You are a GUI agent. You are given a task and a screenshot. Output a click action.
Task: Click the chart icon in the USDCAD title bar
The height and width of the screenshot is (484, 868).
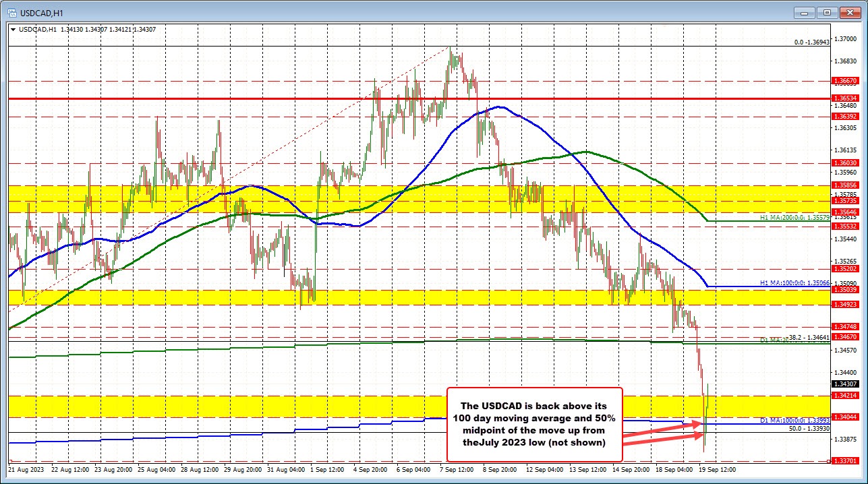(x=13, y=12)
